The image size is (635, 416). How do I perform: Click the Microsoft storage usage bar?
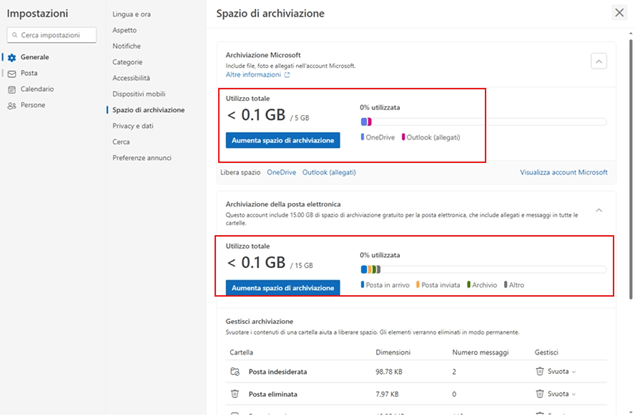483,122
